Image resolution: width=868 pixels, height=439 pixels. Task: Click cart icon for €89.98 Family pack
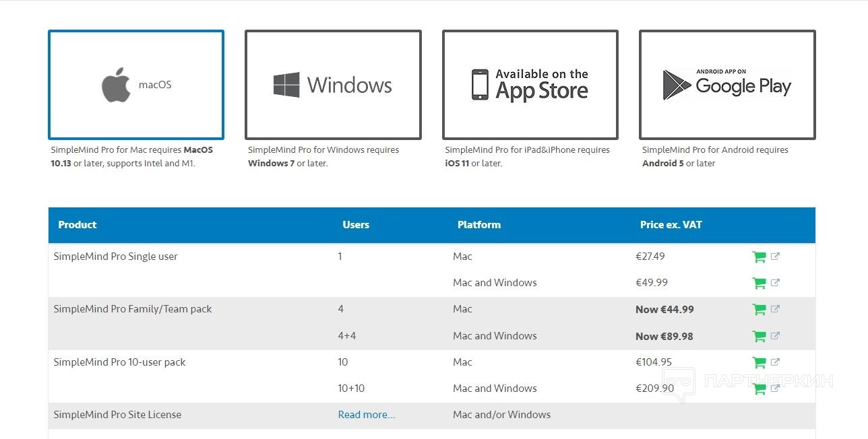pos(759,336)
